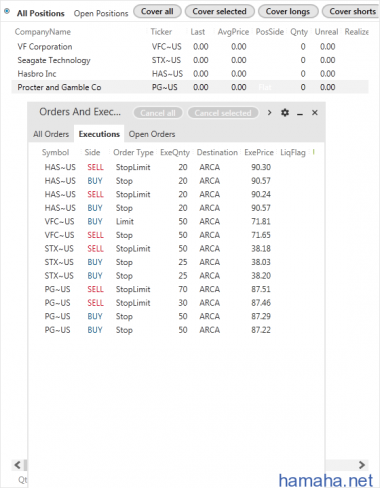This screenshot has height=488, width=380.
Task: Open the All Orders tab
Action: tap(51, 134)
